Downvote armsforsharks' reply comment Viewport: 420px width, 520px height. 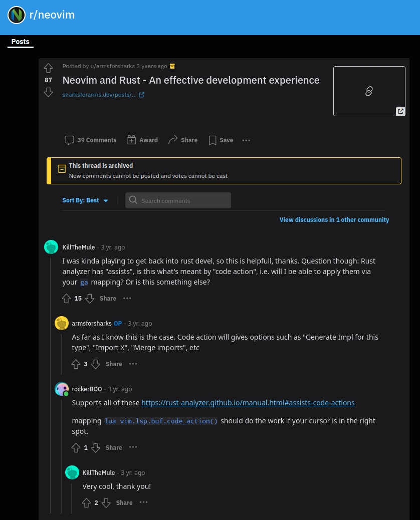tap(95, 364)
